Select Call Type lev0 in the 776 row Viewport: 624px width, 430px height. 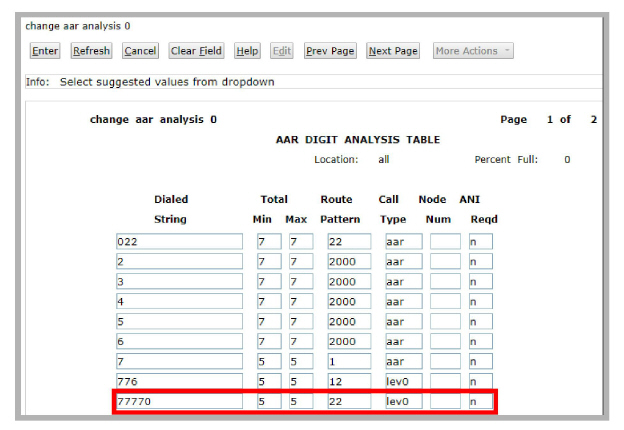404,381
